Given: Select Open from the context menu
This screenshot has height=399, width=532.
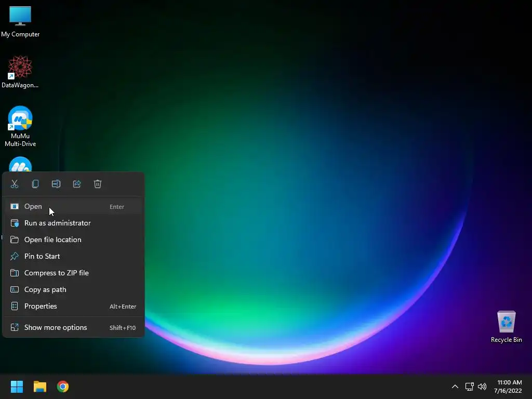Looking at the screenshot, I should tap(73, 206).
